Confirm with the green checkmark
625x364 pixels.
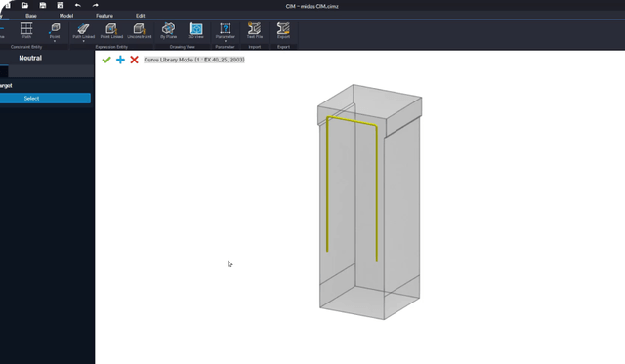106,60
